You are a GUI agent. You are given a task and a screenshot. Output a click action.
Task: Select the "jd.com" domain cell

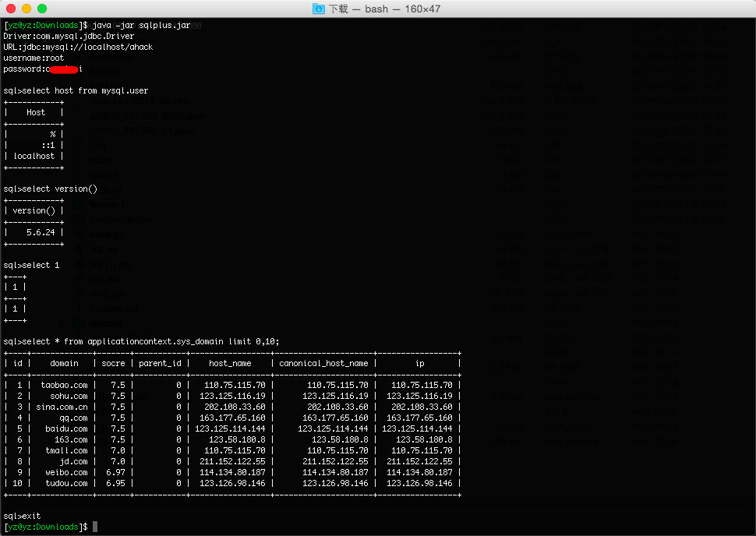pyautogui.click(x=74, y=461)
